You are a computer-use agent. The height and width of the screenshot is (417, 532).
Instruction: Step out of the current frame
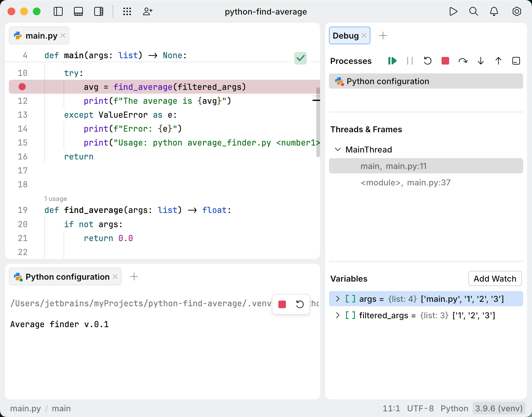click(498, 61)
